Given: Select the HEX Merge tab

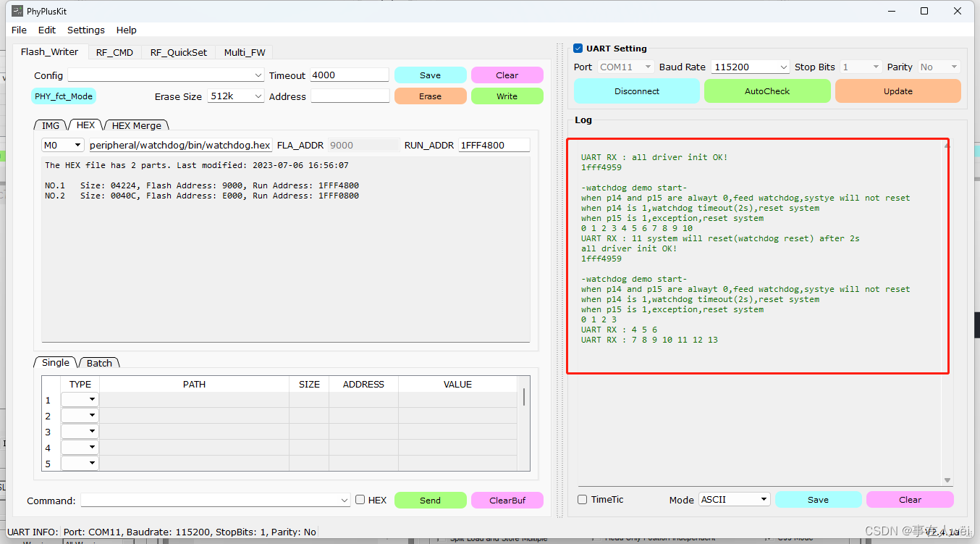Looking at the screenshot, I should [x=136, y=125].
